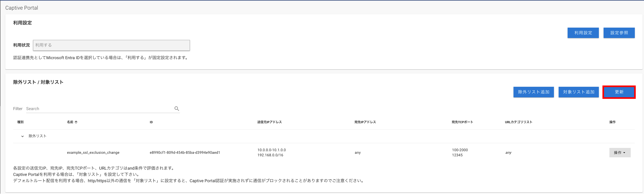Click the Captive Portal page title
The height and width of the screenshot is (194, 644).
point(22,8)
